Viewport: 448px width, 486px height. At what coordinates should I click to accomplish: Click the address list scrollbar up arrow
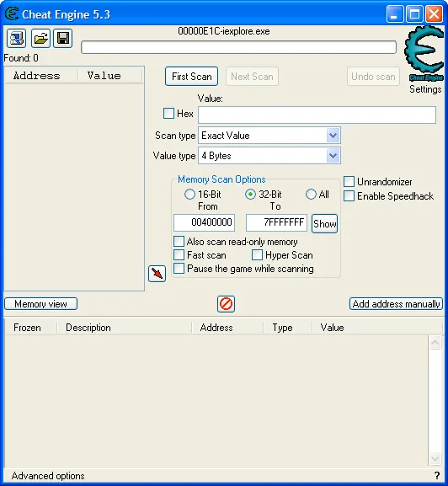coord(435,343)
